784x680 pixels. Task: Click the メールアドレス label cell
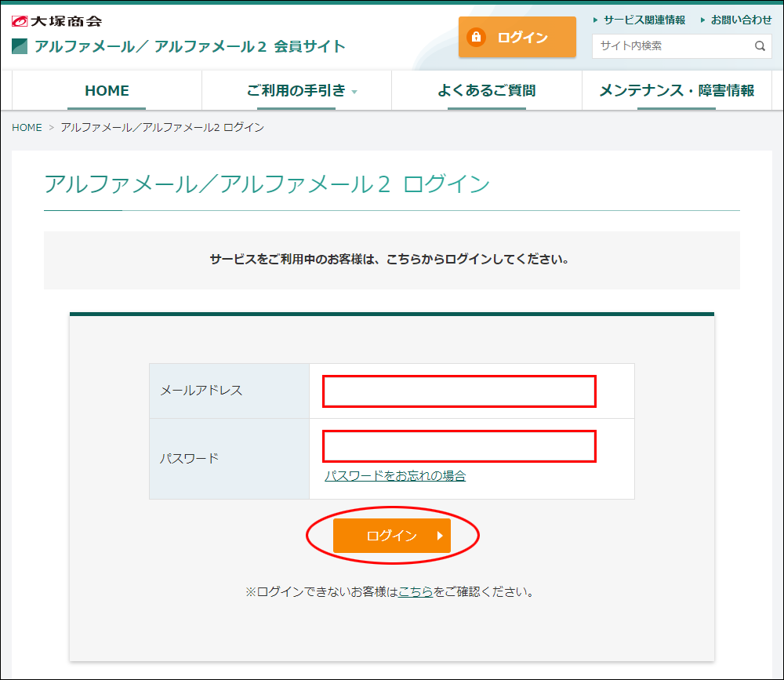[x=230, y=391]
